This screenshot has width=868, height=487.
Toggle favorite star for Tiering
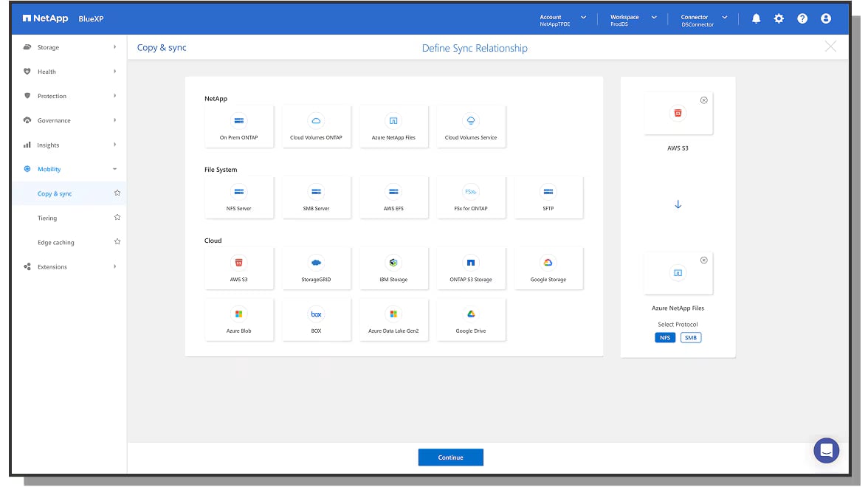tap(117, 218)
